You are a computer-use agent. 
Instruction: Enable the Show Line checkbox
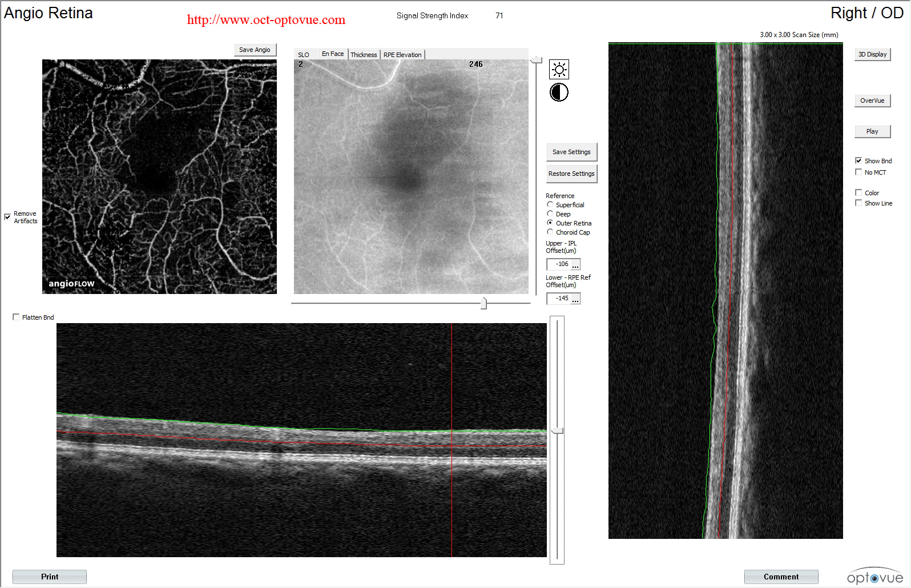tap(858, 203)
